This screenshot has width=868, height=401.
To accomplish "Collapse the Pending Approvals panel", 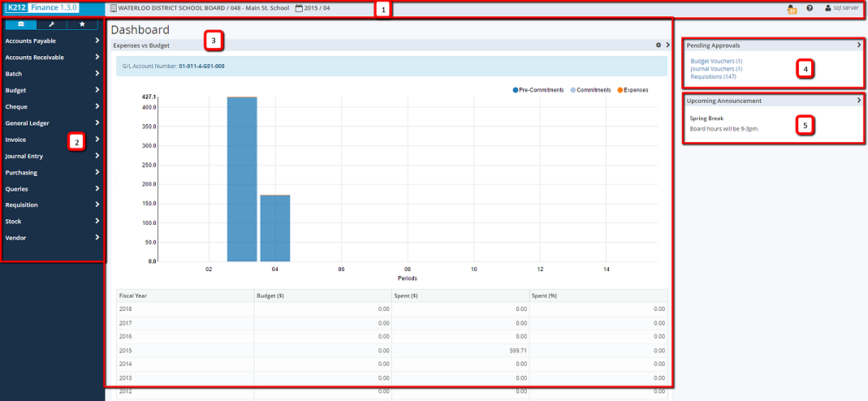I will 858,45.
